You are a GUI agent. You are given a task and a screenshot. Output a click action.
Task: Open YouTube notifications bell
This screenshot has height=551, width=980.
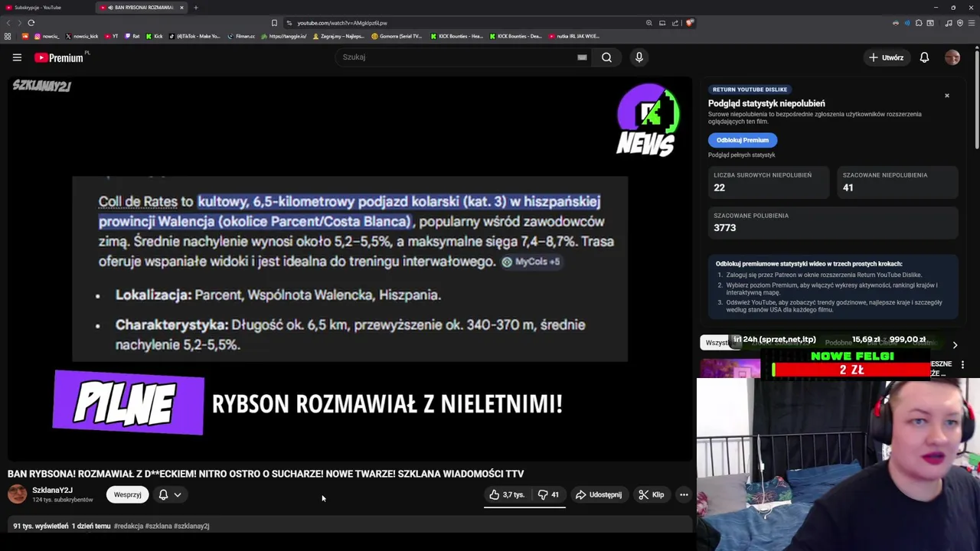pos(924,57)
